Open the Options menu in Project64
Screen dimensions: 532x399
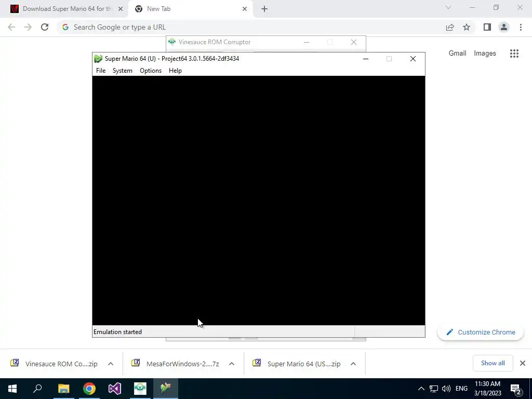tap(151, 71)
